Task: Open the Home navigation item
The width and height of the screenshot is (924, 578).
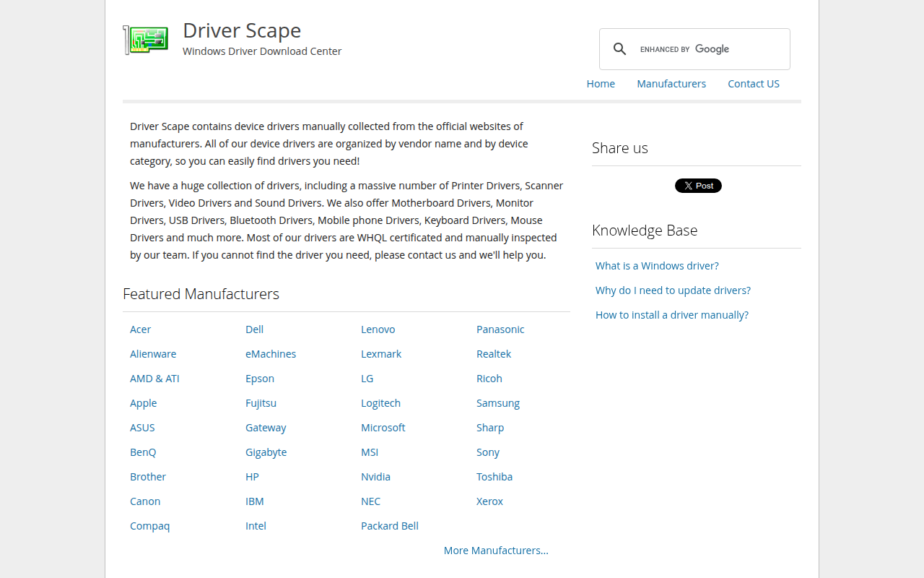Action: 601,84
